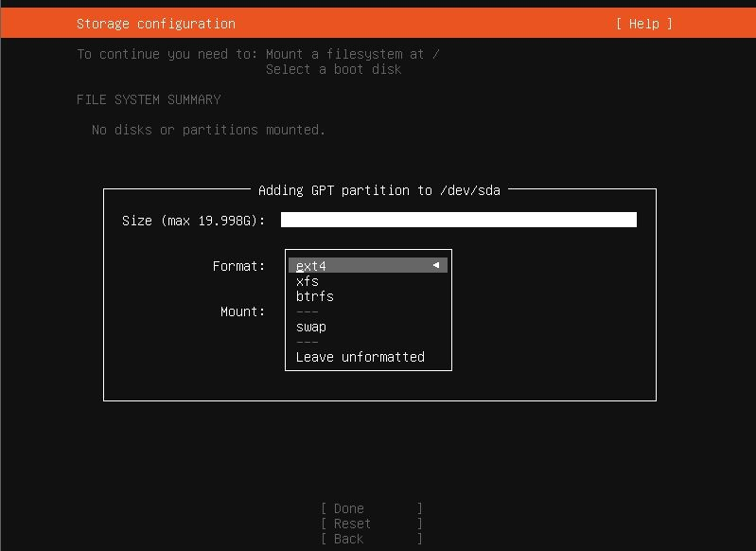Click the 'Storage configuration' title
Viewport: 756px width, 551px height.
point(156,24)
